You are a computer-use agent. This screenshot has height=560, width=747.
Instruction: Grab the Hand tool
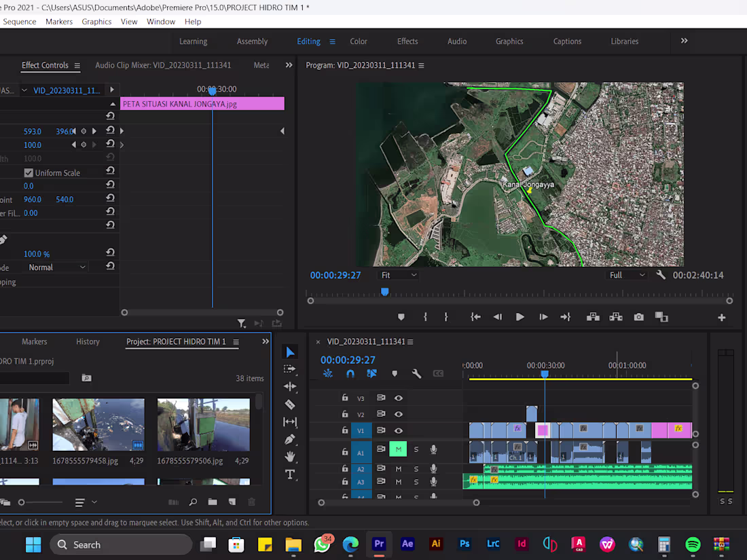(290, 457)
